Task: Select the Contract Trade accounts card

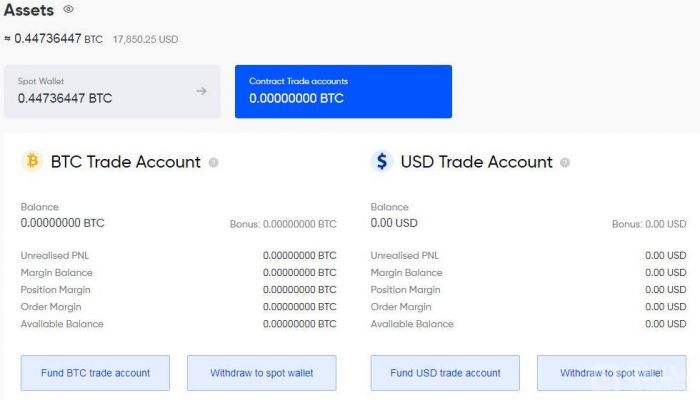Action: [343, 92]
